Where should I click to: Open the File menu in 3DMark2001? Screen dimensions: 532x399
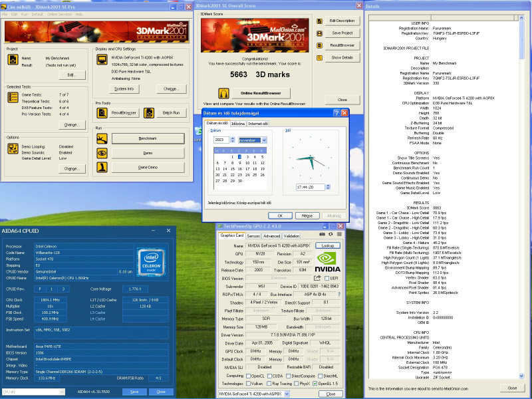coord(5,14)
